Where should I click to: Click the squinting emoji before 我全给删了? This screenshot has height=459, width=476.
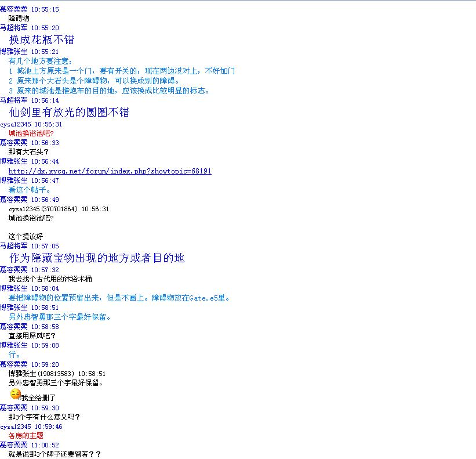click(16, 394)
